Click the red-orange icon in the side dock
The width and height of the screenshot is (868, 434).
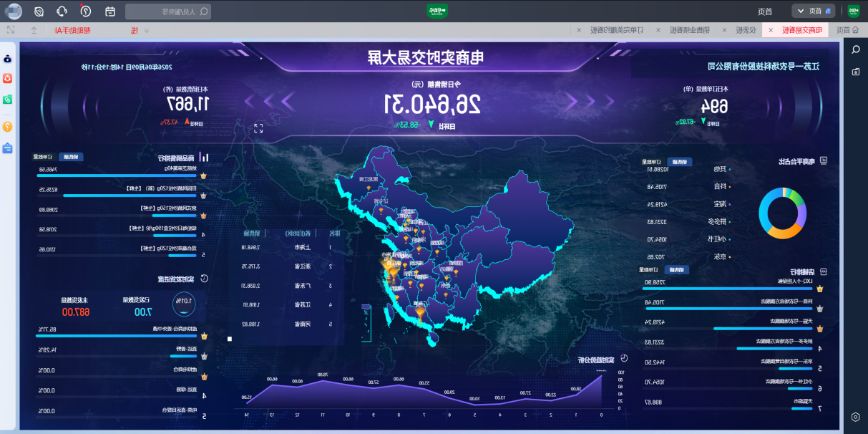pyautogui.click(x=8, y=79)
